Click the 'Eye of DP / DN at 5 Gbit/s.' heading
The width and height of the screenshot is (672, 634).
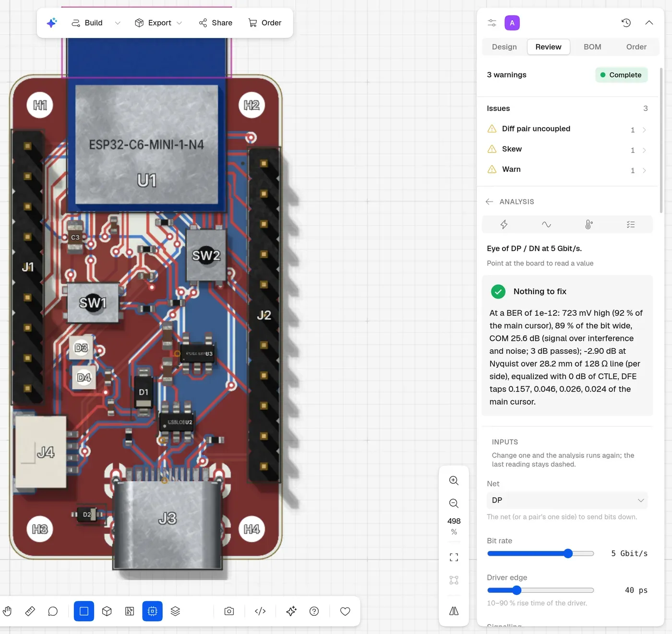(534, 249)
